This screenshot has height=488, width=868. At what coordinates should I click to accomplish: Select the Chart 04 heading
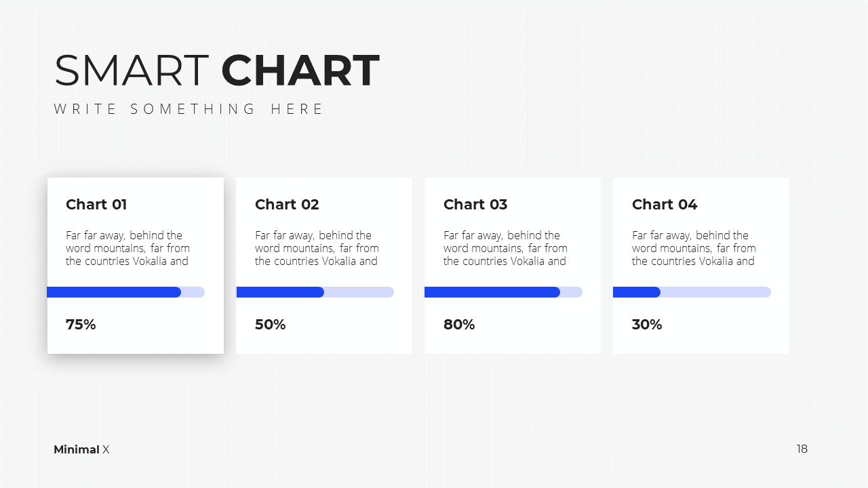click(x=665, y=205)
